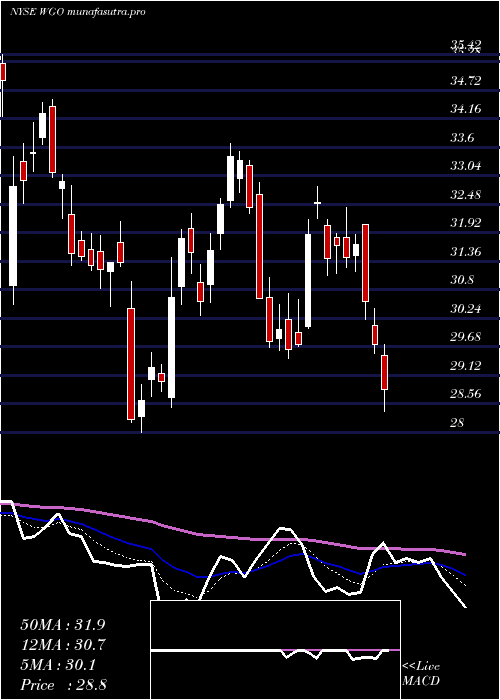
Task: Click the 31.36 price axis label
Action: click(466, 252)
